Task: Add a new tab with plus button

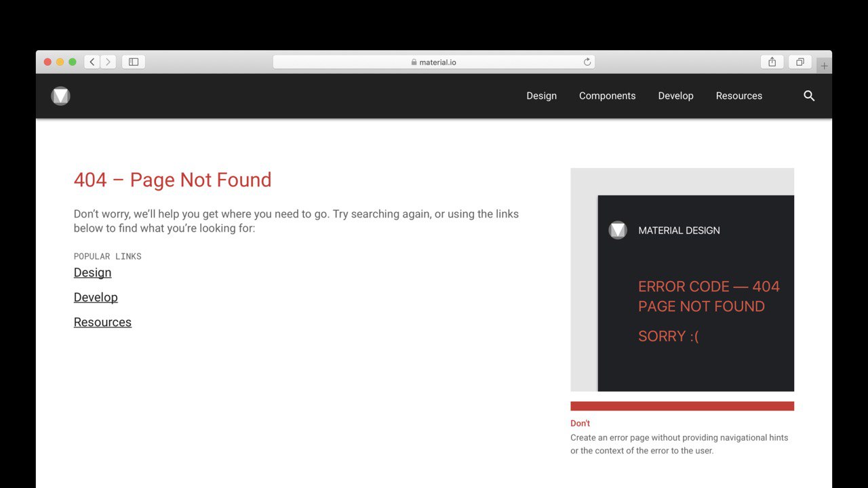Action: coord(824,66)
